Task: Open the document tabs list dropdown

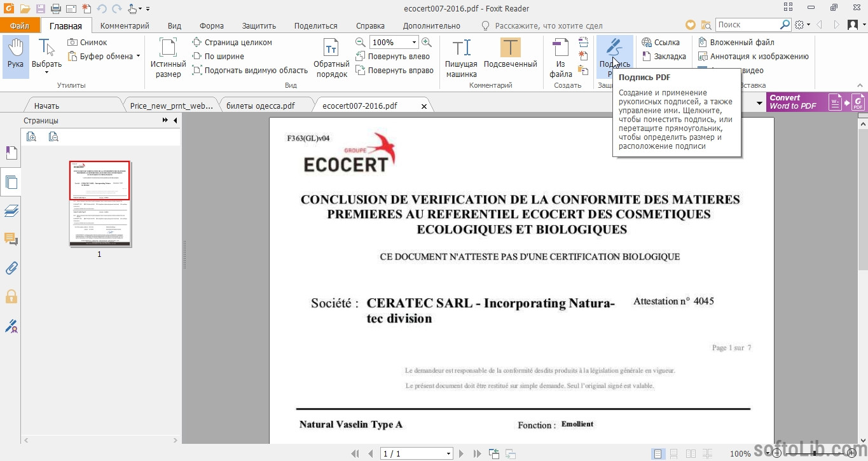Action: click(x=759, y=103)
